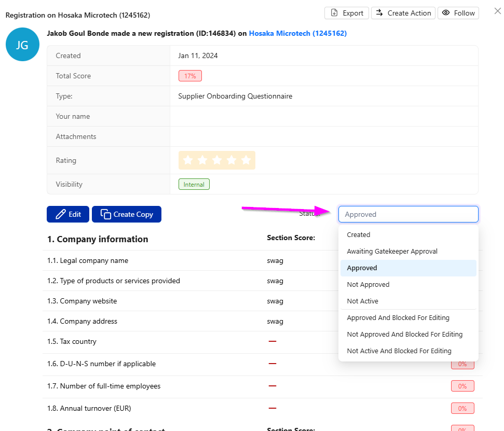Click the swag answer for Company website

click(x=275, y=301)
